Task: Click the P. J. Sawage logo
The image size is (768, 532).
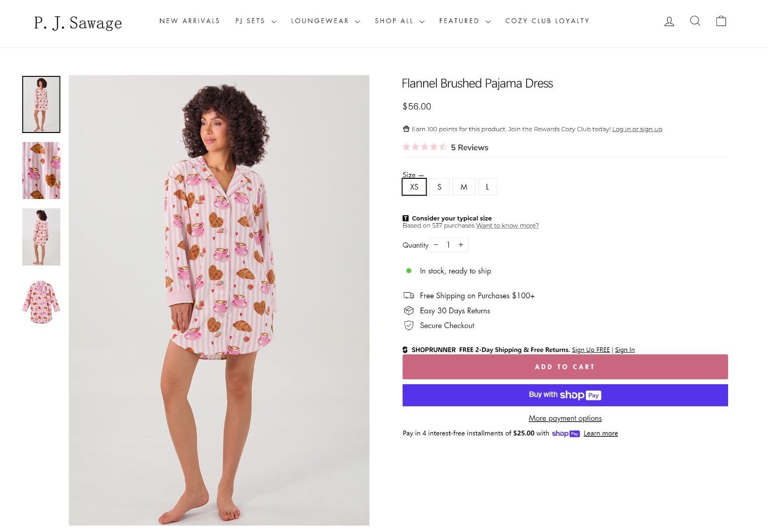Action: click(x=78, y=23)
